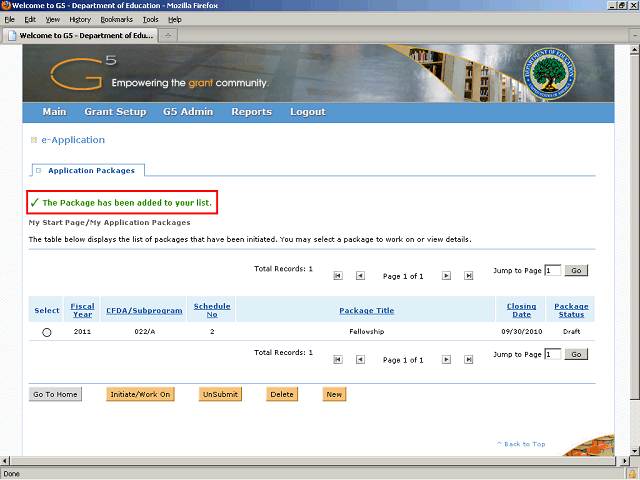Click Logout in the navigation bar
Image resolution: width=640 pixels, height=480 pixels.
[308, 112]
